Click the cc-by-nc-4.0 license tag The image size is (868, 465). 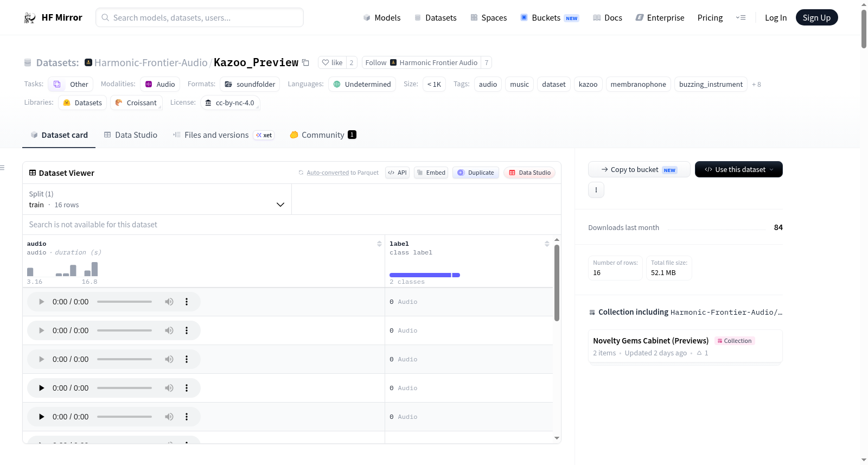230,103
